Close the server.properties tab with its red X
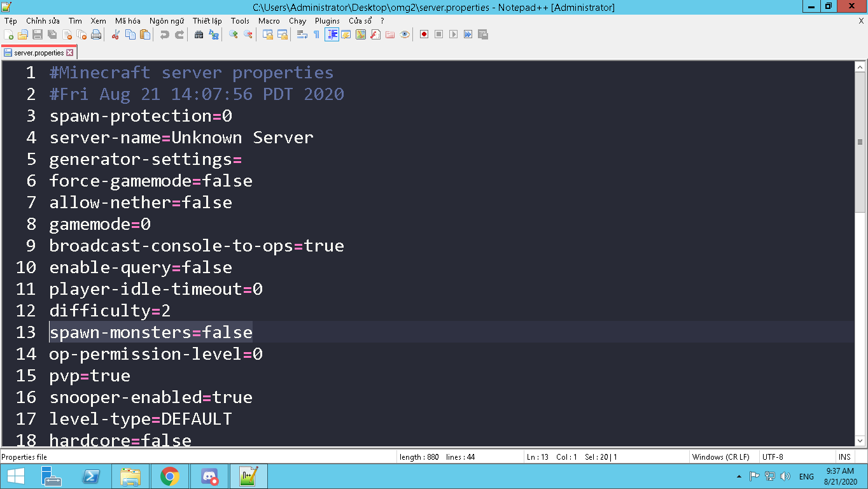 pos(70,53)
